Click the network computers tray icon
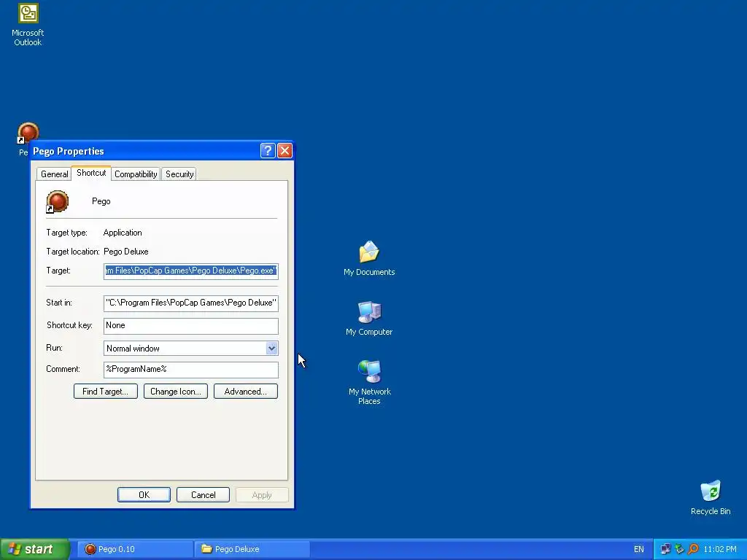 tap(665, 549)
